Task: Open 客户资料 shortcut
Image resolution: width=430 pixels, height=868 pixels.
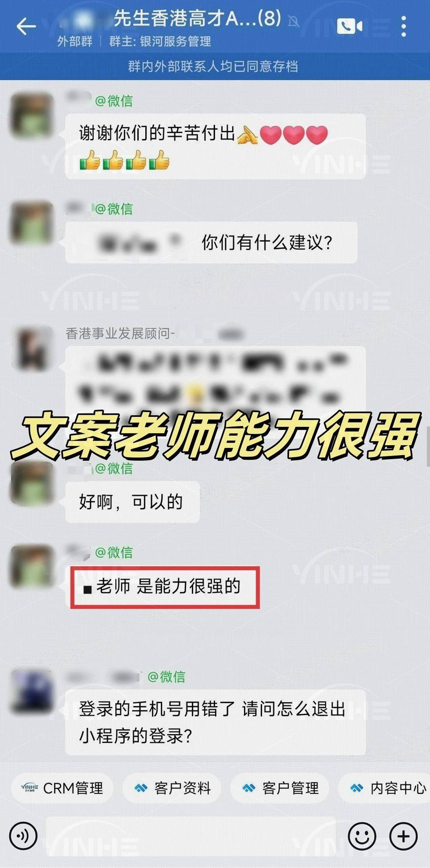Action: click(172, 788)
